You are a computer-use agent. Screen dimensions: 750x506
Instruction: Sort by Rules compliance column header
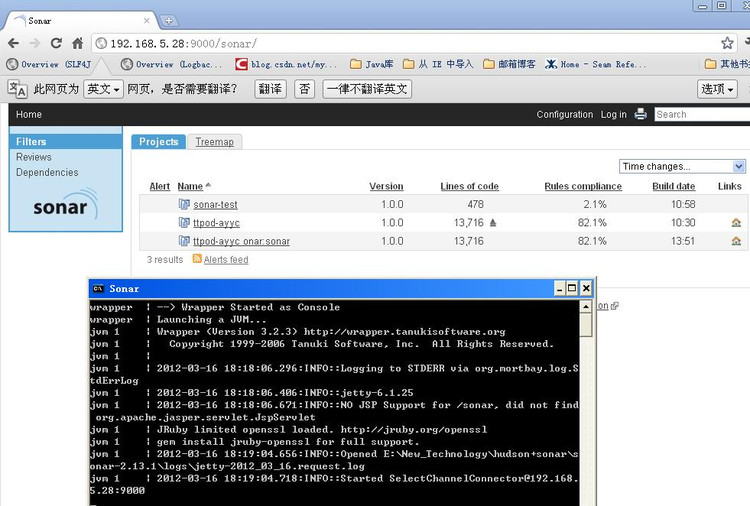tap(583, 187)
